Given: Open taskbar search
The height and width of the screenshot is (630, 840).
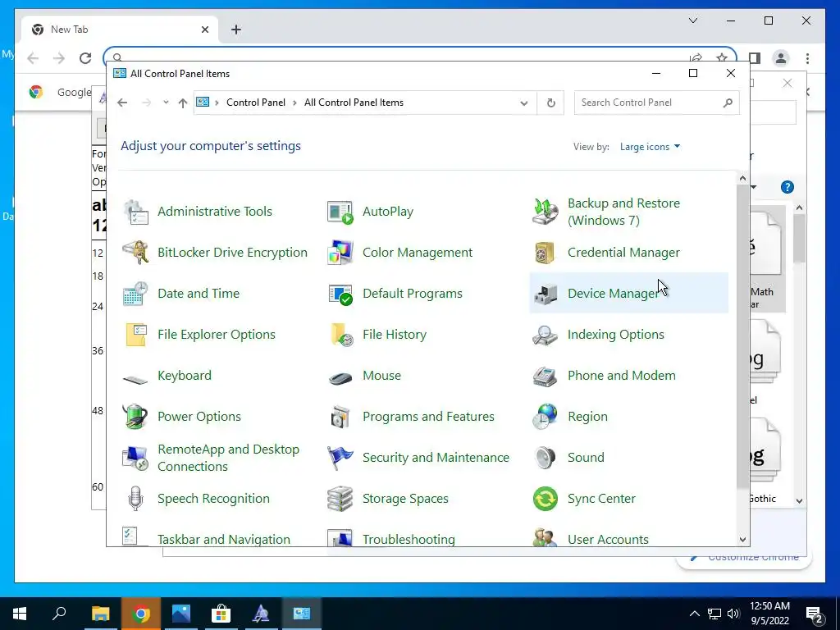Looking at the screenshot, I should (59, 614).
